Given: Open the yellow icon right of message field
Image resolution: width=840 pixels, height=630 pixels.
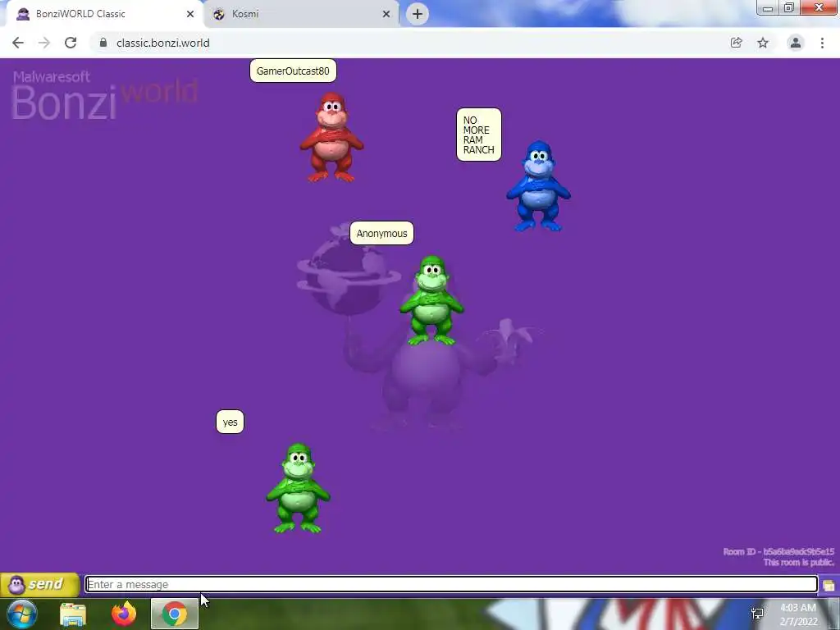Looking at the screenshot, I should pyautogui.click(x=829, y=585).
